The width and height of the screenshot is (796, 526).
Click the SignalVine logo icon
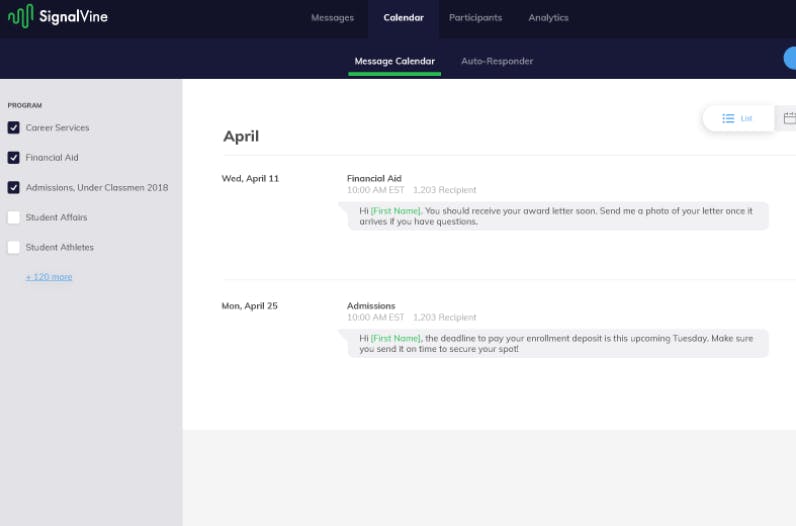tap(21, 16)
